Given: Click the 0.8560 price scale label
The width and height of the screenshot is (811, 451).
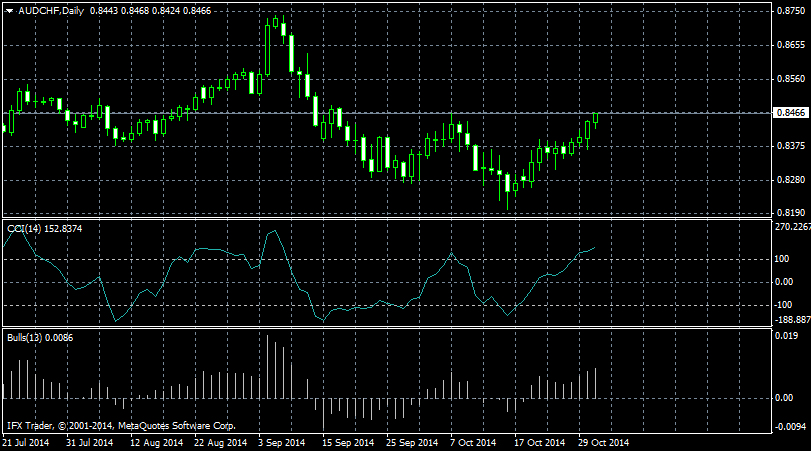Looking at the screenshot, I should coord(790,79).
